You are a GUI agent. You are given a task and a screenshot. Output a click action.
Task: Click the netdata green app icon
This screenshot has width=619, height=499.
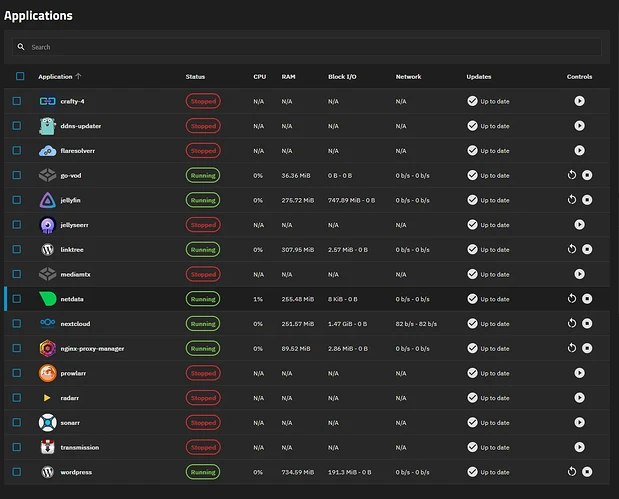click(48, 298)
